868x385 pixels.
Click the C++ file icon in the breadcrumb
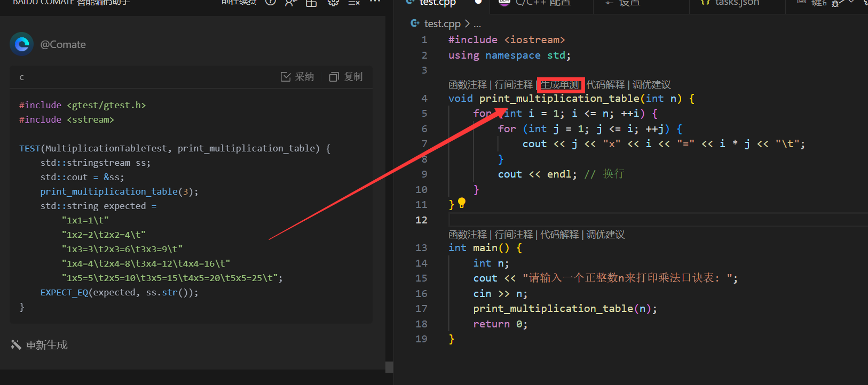click(x=415, y=23)
